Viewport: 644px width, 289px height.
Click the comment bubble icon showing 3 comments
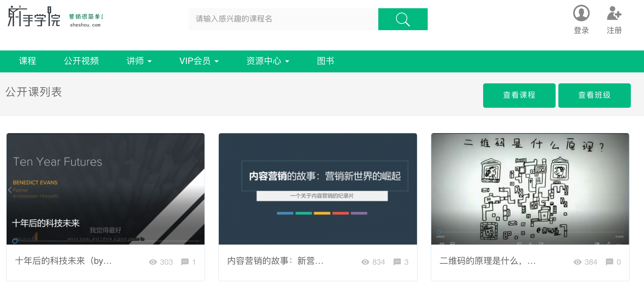(397, 262)
